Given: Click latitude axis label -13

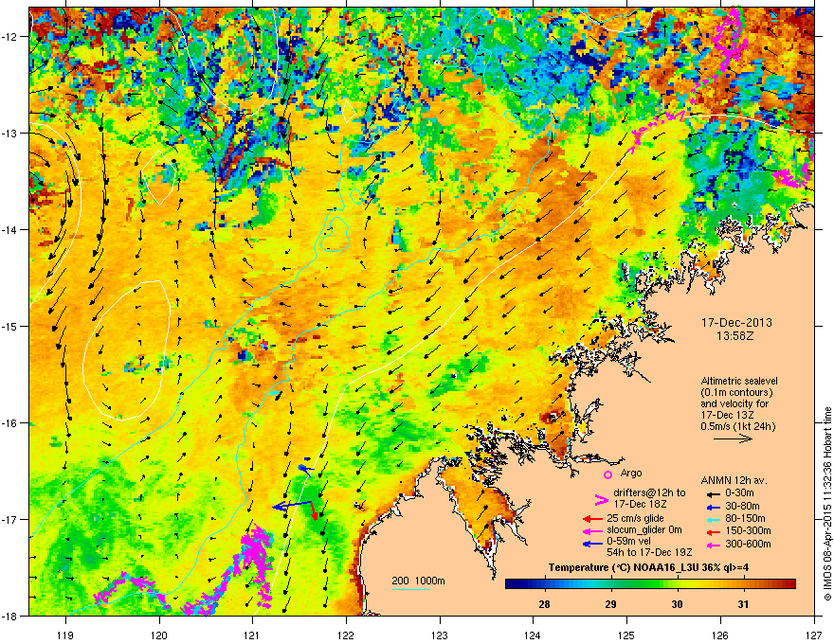Looking at the screenshot, I should pyautogui.click(x=10, y=133).
